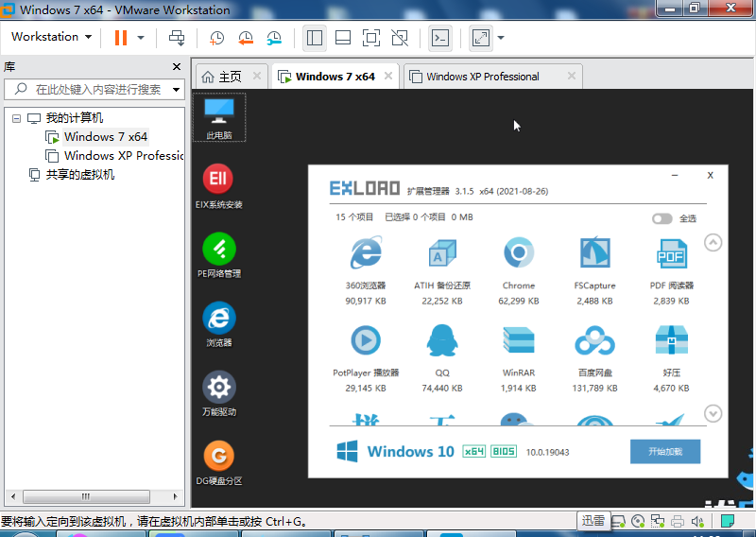The width and height of the screenshot is (756, 537).
Task: Click the library scrollbar thumb
Action: [86, 496]
